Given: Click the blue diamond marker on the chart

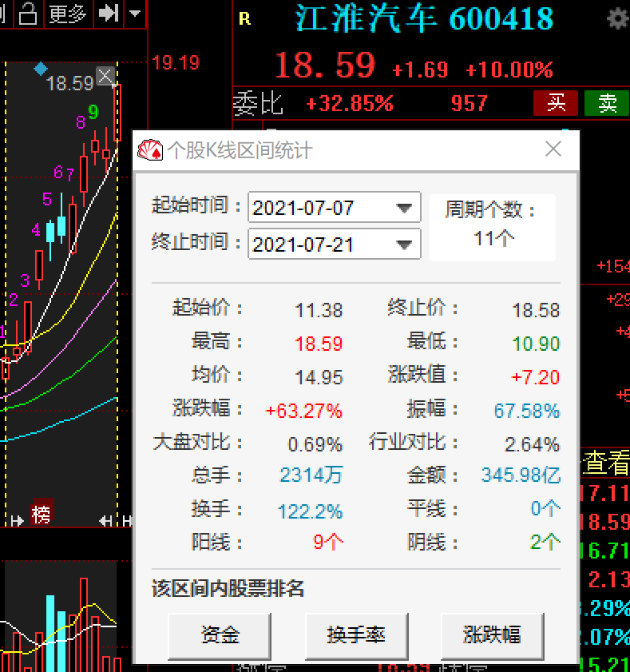Looking at the screenshot, I should pyautogui.click(x=41, y=69).
